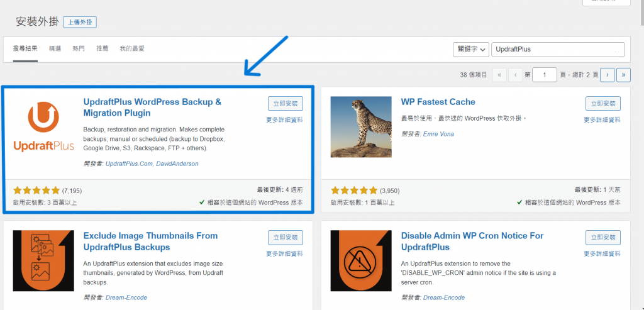Click UpdraftPlus compatibility checkmark text
Image resolution: width=644 pixels, height=310 pixels.
251,202
